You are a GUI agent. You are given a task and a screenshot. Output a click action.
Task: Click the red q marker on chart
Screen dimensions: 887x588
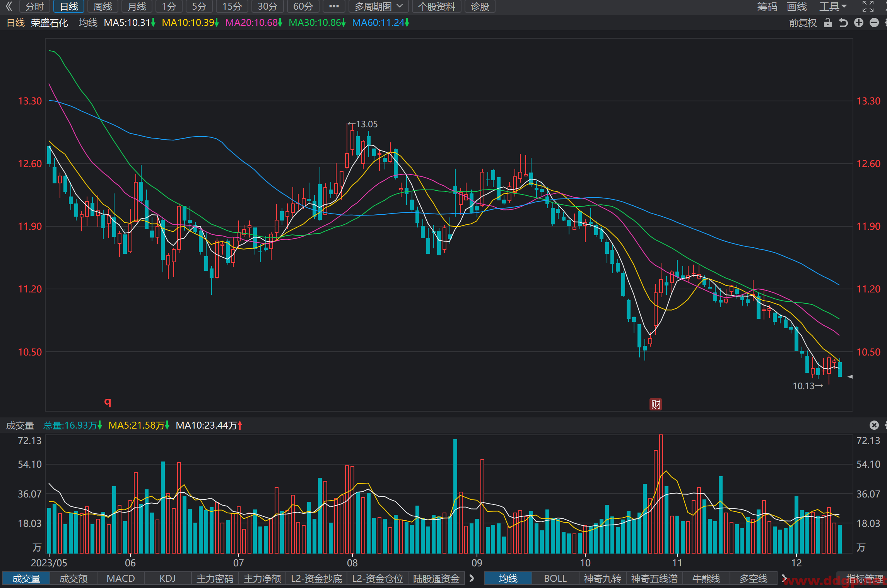tap(108, 402)
